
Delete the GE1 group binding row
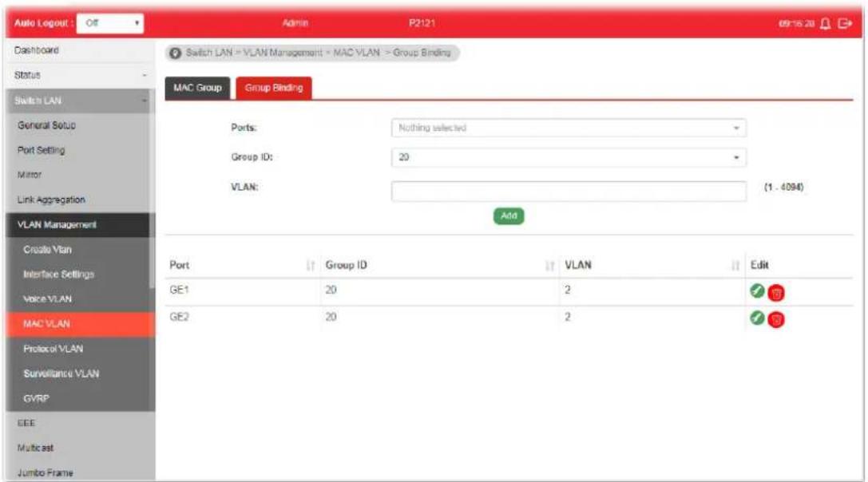pos(776,293)
